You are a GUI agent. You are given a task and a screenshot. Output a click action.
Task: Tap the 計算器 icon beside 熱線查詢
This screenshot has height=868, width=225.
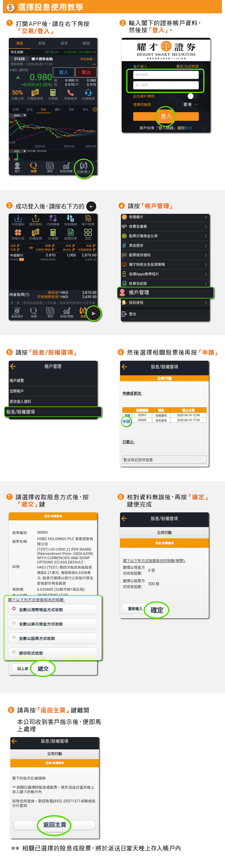click(x=53, y=95)
